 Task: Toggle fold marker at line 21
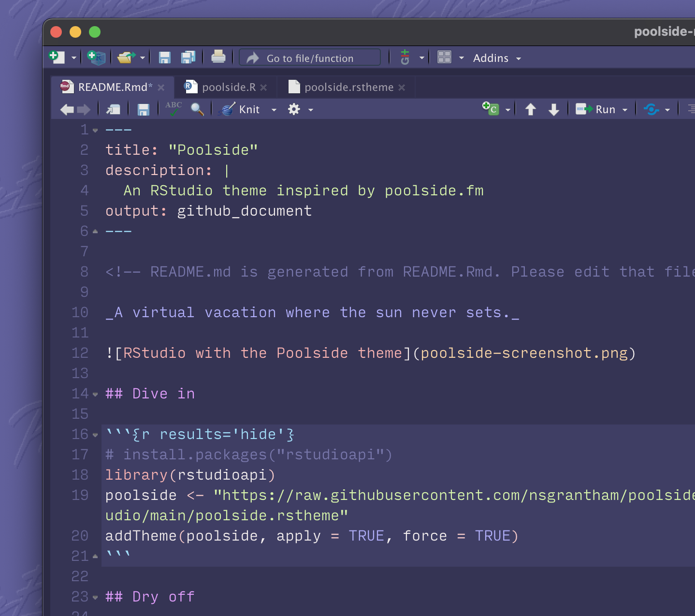point(95,557)
